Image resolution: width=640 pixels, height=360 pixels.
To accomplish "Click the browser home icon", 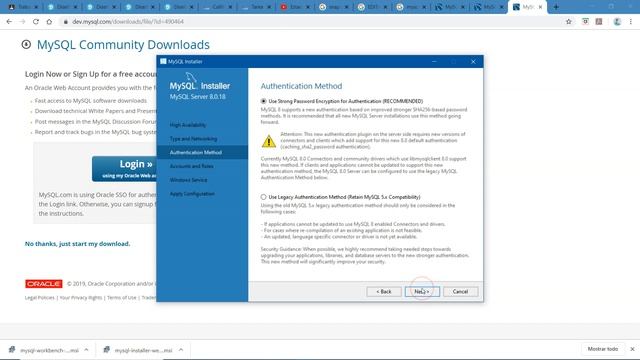I will click(x=49, y=22).
